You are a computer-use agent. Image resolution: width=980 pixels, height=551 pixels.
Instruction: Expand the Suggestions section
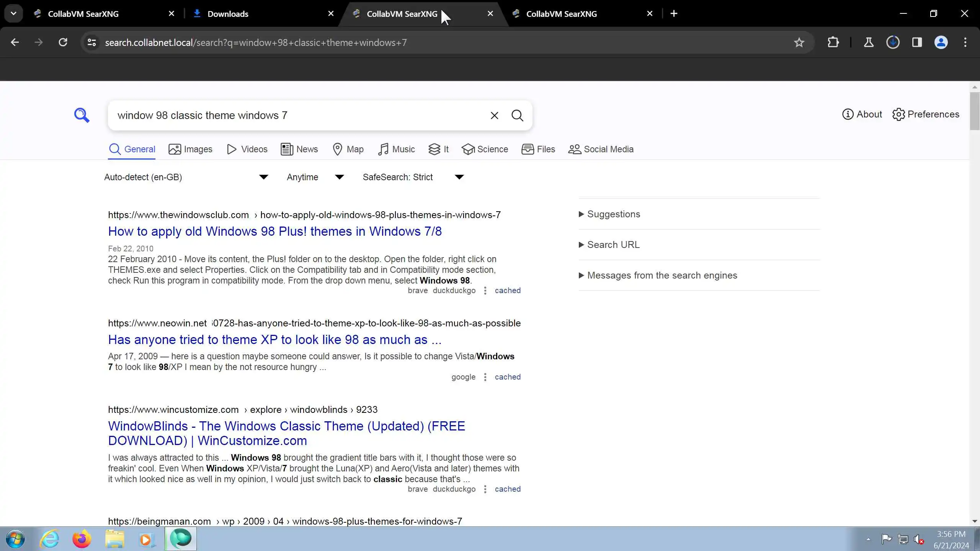click(613, 214)
